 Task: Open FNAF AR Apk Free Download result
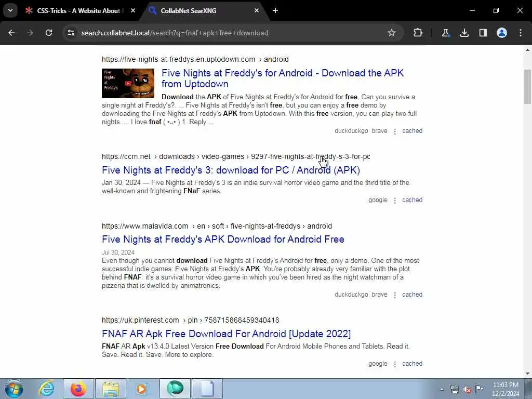pos(227,334)
